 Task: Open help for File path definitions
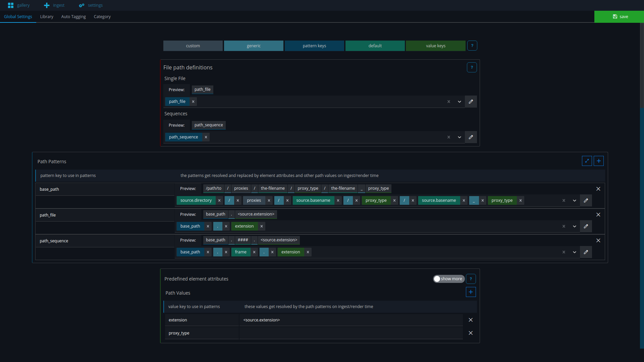[x=472, y=67]
